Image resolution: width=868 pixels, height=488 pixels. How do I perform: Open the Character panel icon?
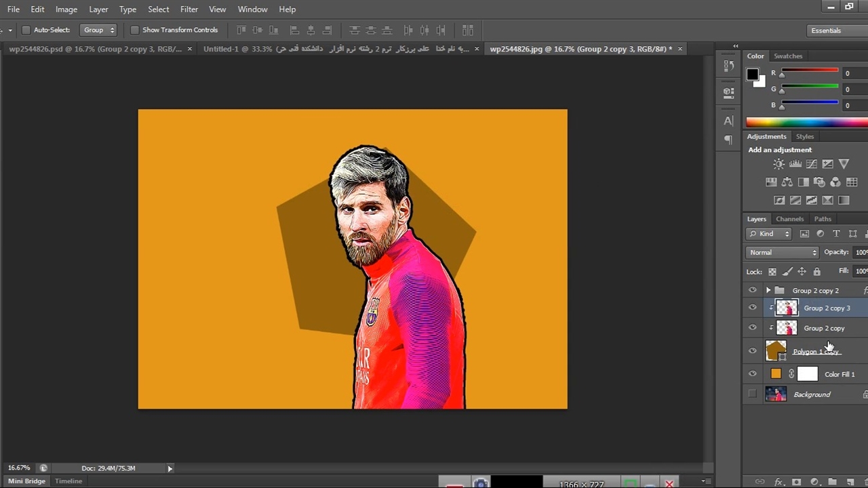[728, 121]
